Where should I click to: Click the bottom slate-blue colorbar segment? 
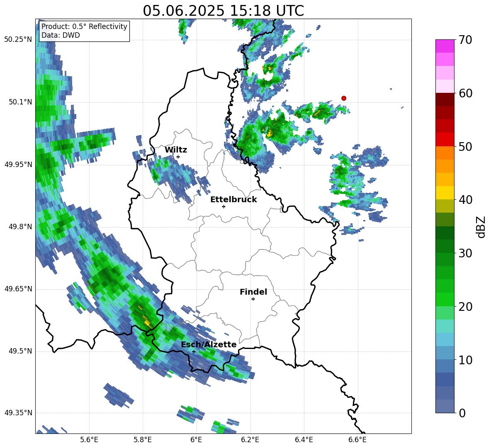(x=445, y=406)
